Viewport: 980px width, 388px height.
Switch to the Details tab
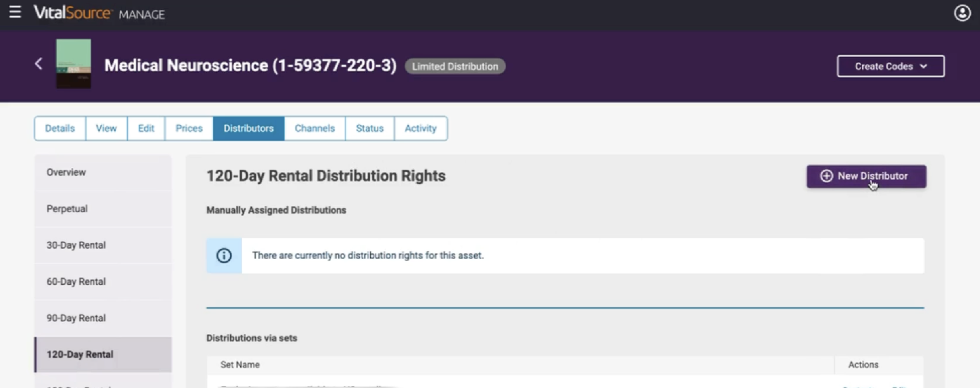(x=60, y=129)
